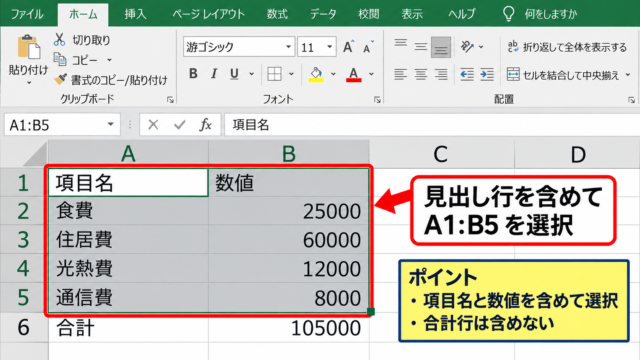Select column D header
This screenshot has width=640, height=360.
(578, 154)
